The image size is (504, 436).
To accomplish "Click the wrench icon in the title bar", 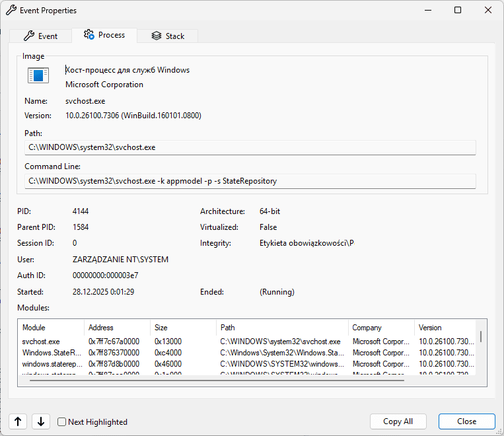I will 11,11.
